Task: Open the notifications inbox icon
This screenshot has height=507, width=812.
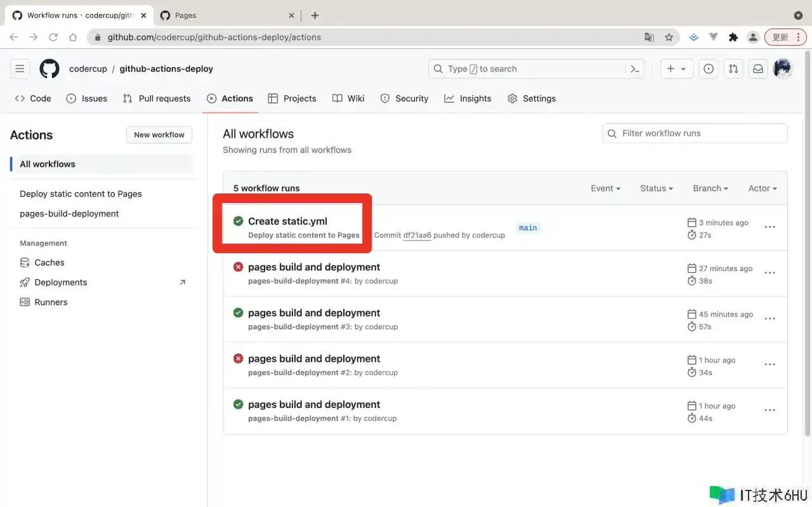Action: pyautogui.click(x=757, y=69)
